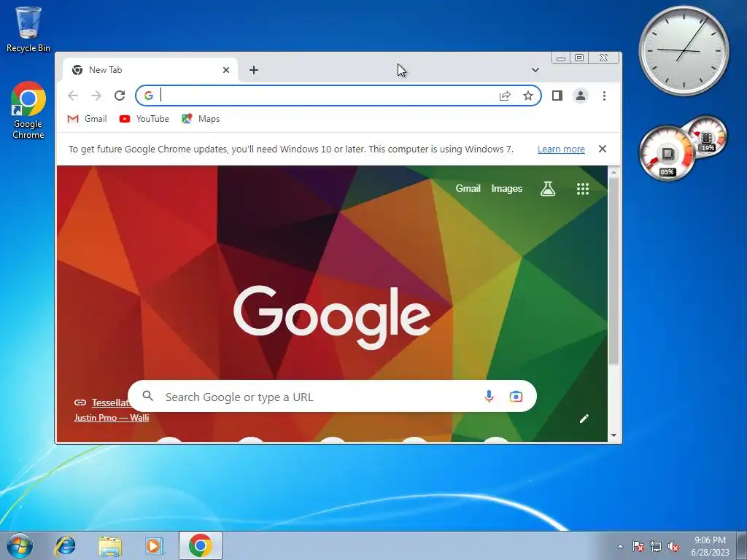Open Gmail bookmark in bookmarks bar

tap(88, 119)
